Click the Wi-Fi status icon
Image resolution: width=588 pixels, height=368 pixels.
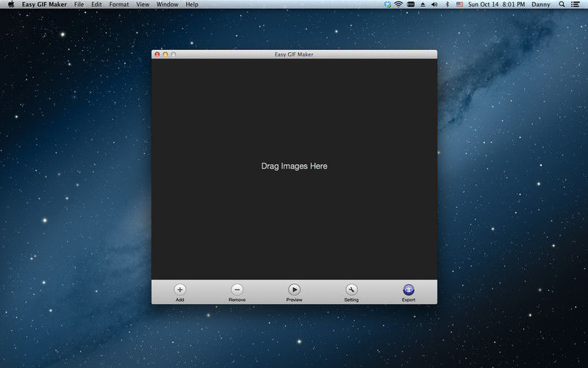398,4
